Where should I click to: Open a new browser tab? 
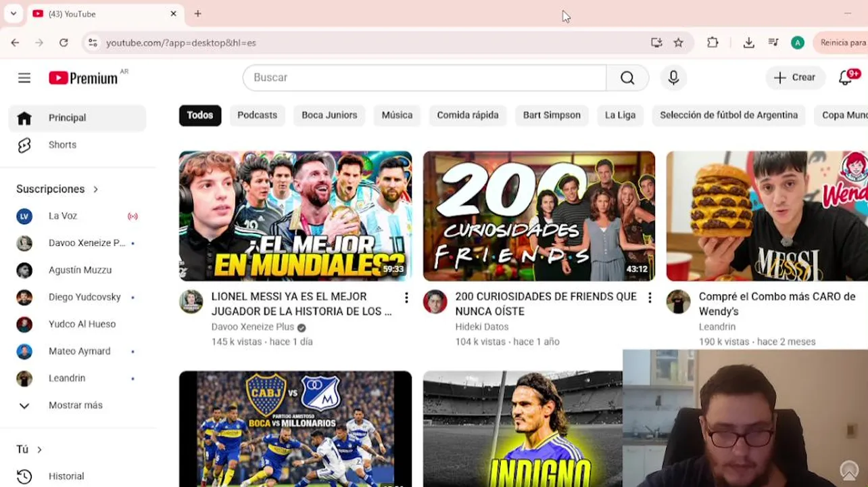[197, 14]
